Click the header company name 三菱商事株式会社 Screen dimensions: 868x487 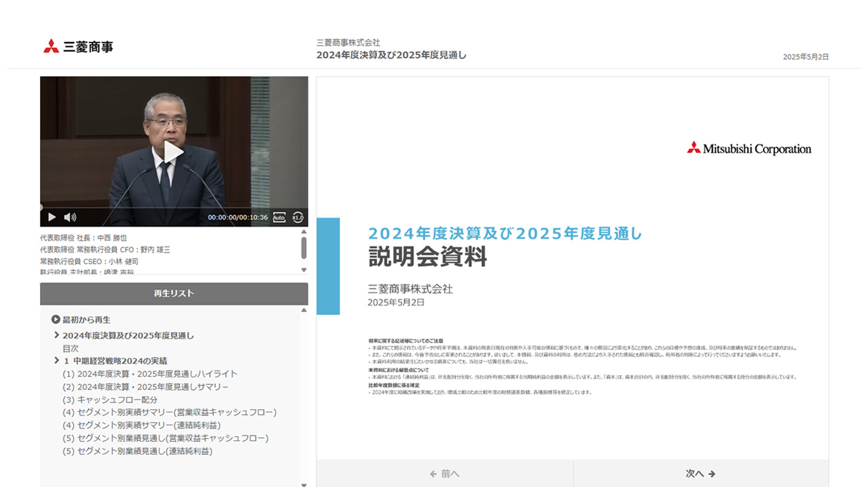pyautogui.click(x=349, y=42)
